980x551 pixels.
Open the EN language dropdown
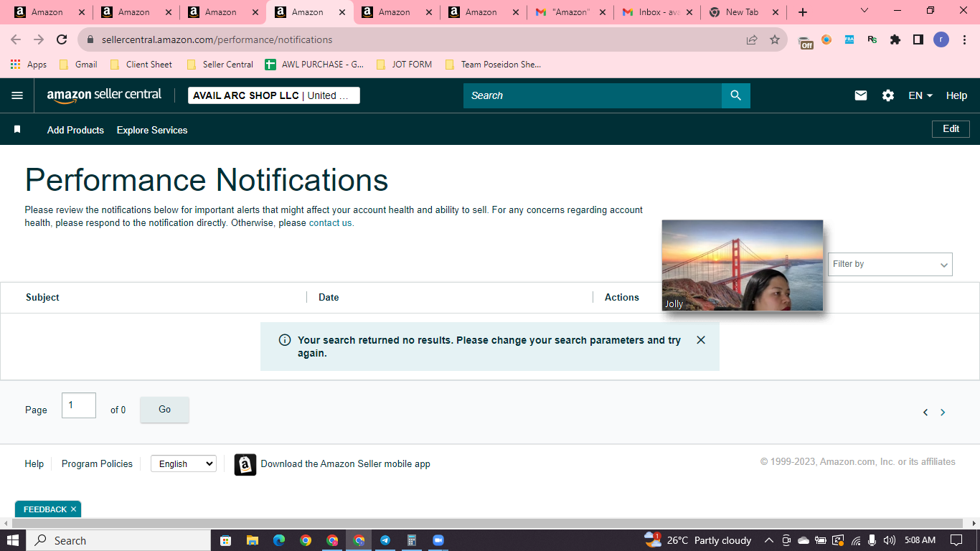920,95
